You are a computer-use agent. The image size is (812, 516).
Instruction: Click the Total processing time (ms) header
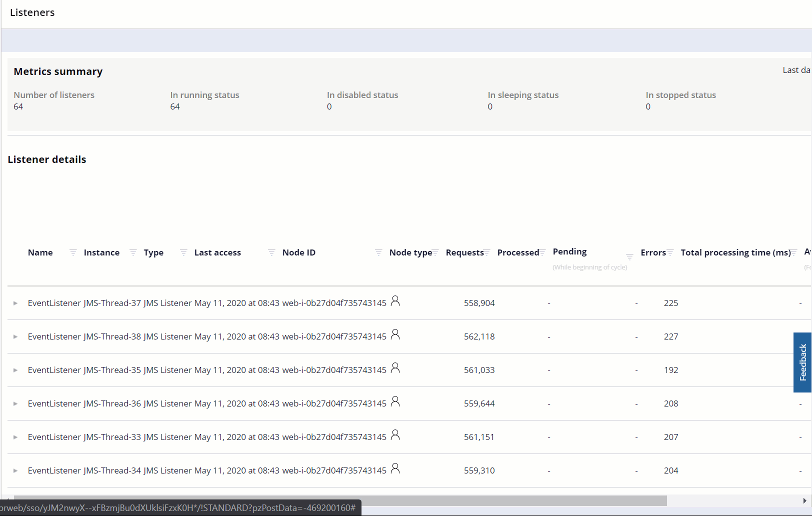(735, 252)
